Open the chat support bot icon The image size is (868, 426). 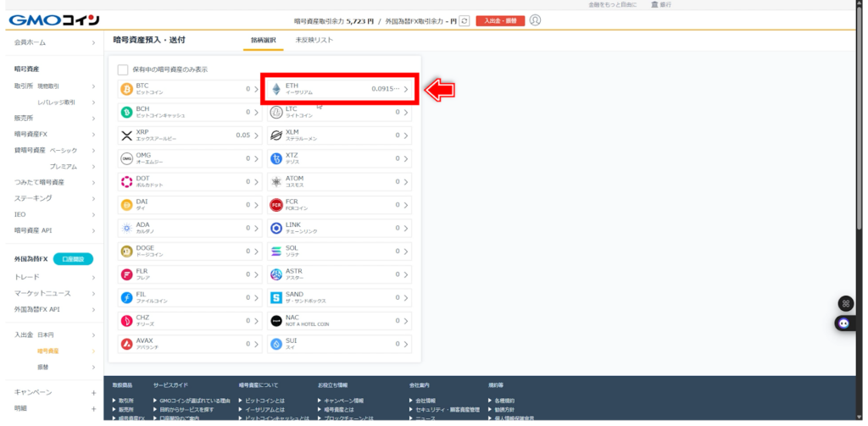(x=844, y=323)
